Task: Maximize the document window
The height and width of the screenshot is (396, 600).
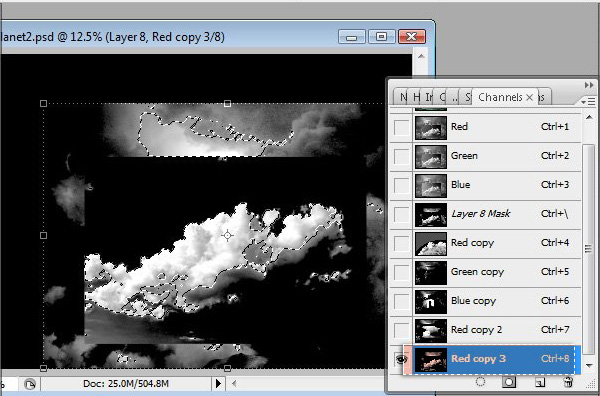Action: coord(382,37)
